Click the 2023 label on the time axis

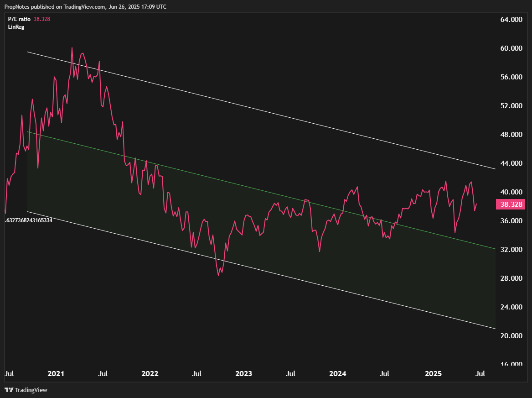point(244,373)
